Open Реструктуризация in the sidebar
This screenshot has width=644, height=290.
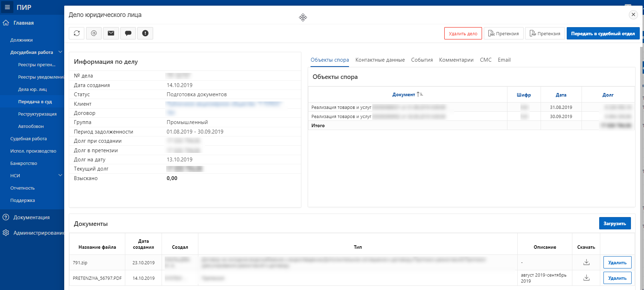[x=37, y=114]
